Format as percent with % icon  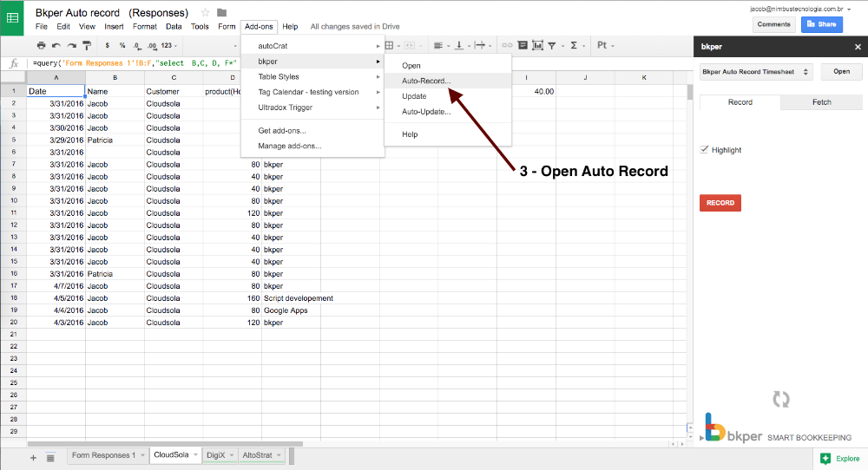click(122, 45)
